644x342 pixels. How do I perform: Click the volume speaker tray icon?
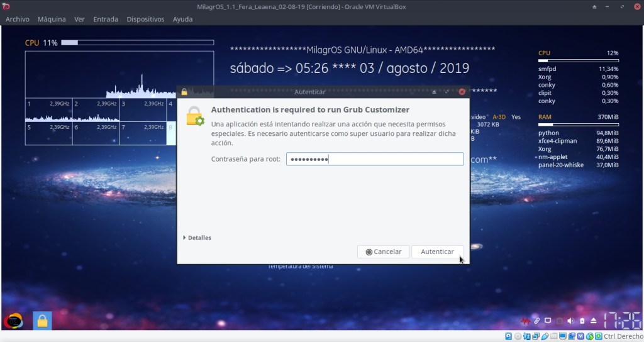pos(570,321)
